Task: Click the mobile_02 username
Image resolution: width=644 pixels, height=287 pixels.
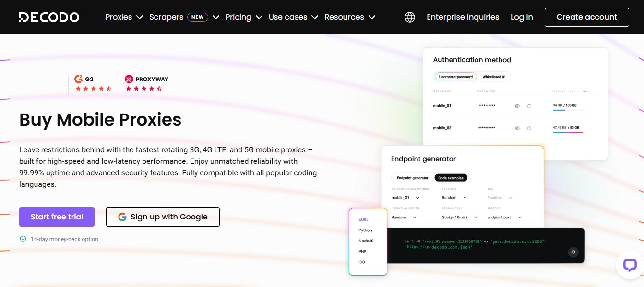Action: [442, 128]
